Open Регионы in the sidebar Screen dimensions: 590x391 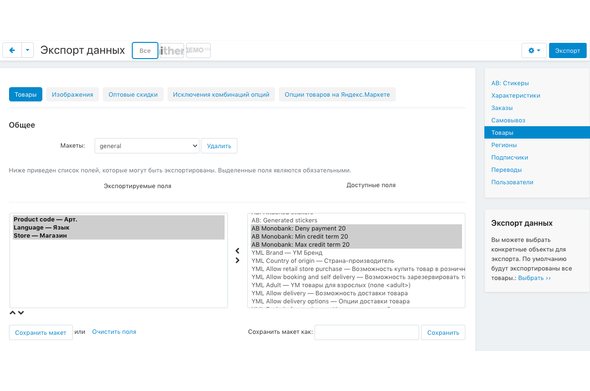504,145
